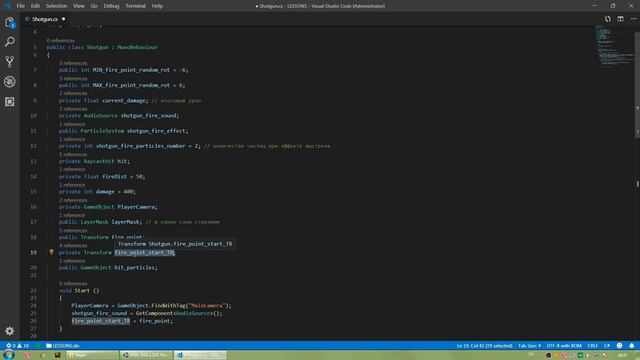The width and height of the screenshot is (640, 360).
Task: Click MAX_fire_point_random_rot variable
Action: point(131,85)
